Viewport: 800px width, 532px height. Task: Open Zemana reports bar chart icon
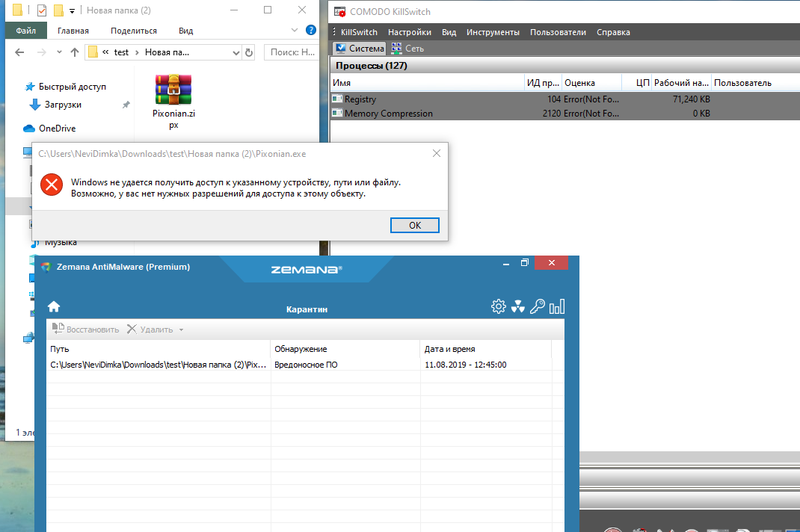tap(556, 306)
